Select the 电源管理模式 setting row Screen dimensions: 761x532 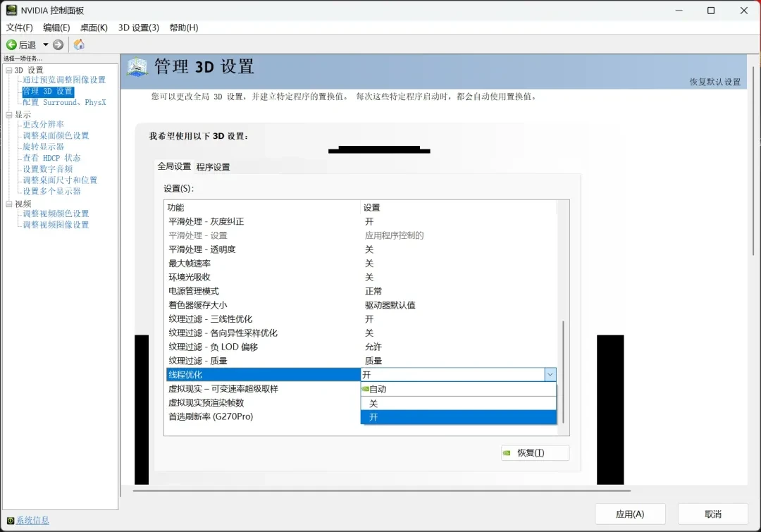tap(361, 291)
